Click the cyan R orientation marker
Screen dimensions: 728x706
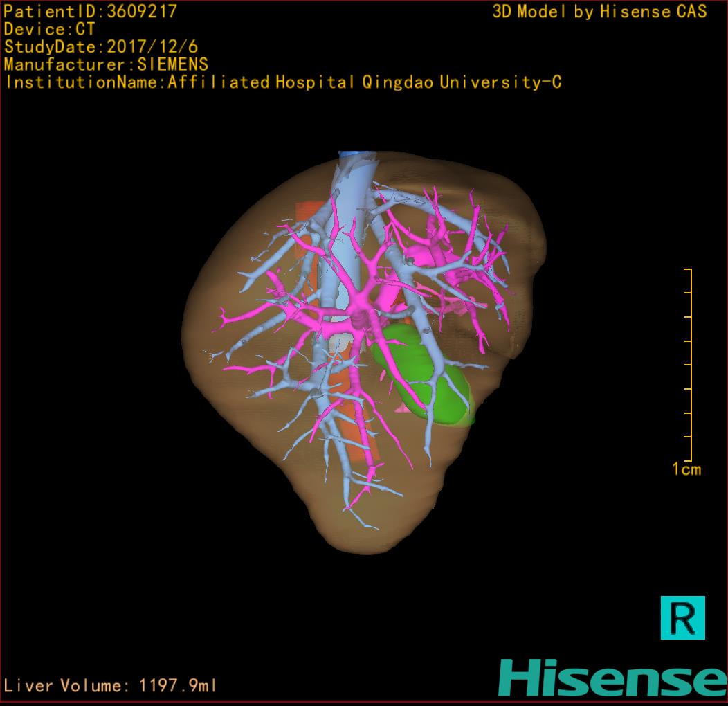[x=682, y=617]
